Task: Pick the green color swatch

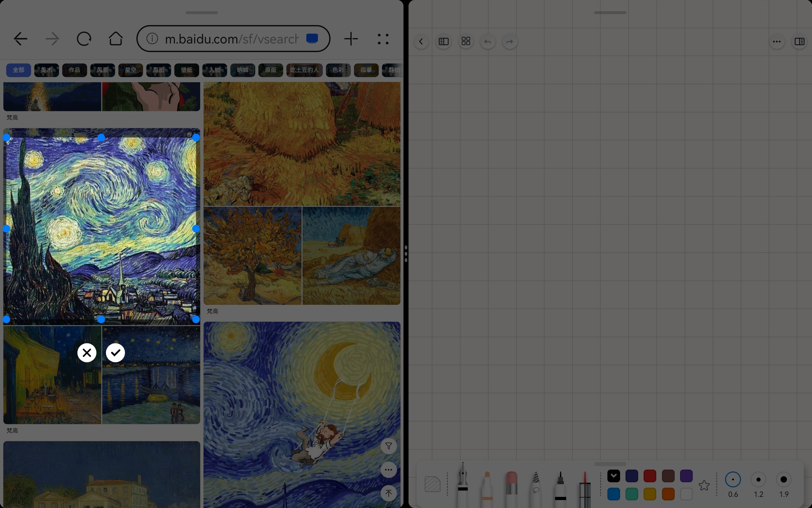Action: point(632,494)
